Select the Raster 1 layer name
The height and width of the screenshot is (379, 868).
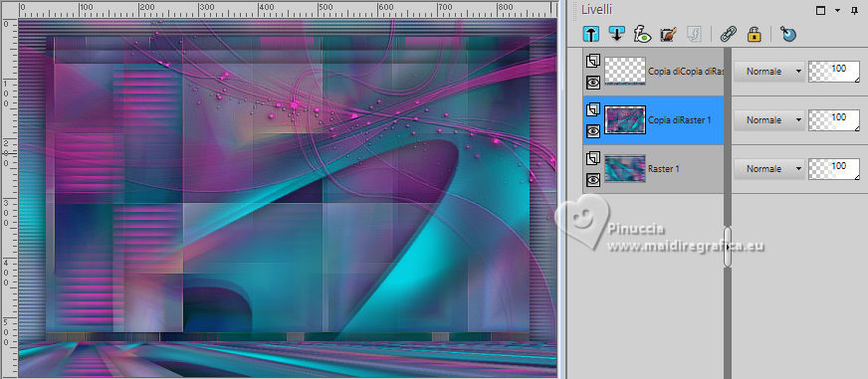[x=663, y=169]
